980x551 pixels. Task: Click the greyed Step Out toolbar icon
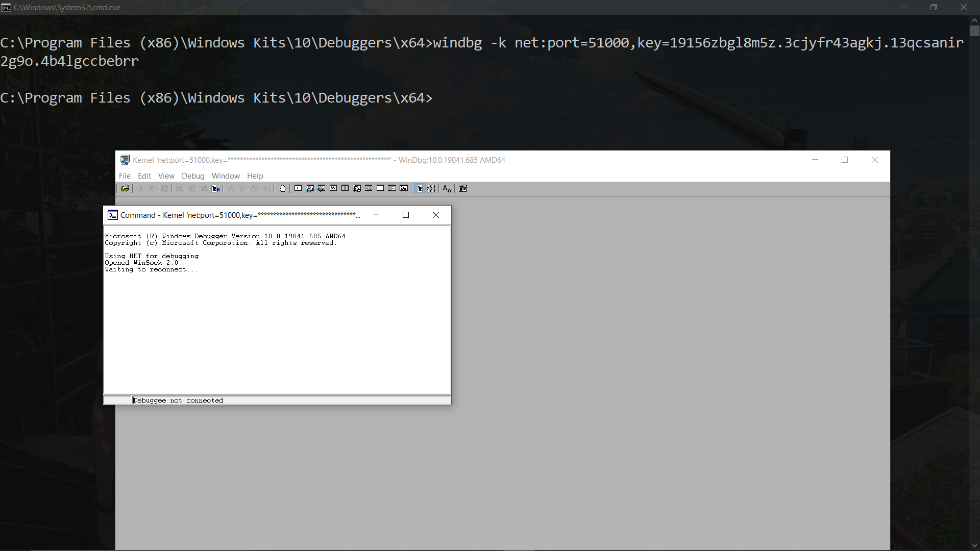pos(255,189)
